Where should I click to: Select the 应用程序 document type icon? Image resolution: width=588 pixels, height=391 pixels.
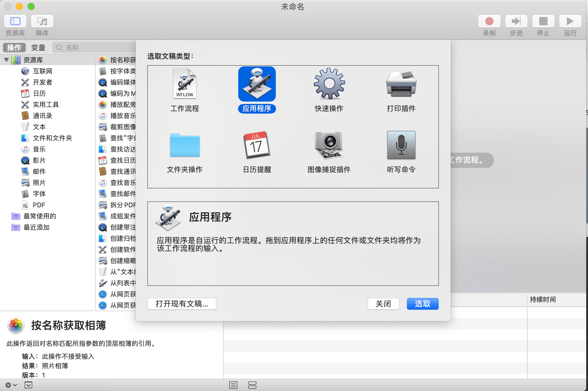(257, 84)
